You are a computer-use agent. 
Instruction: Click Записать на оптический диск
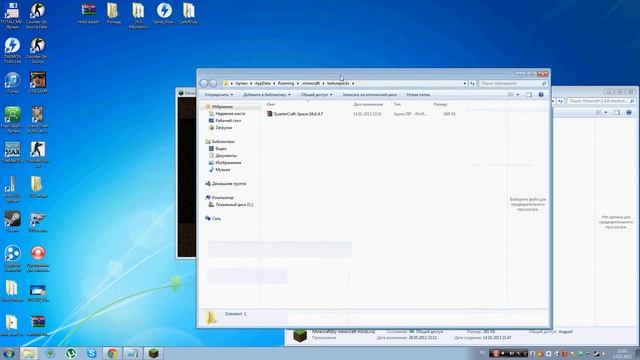369,95
